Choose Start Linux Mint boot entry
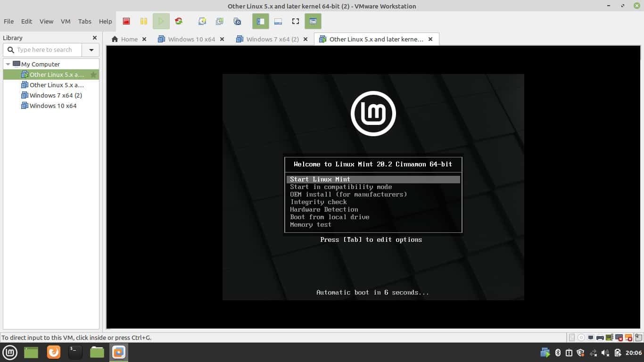Viewport: 644px width, 362px height. point(373,179)
